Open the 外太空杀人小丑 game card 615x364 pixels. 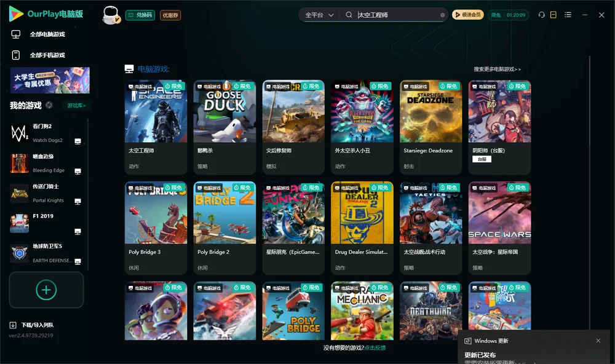coord(362,127)
